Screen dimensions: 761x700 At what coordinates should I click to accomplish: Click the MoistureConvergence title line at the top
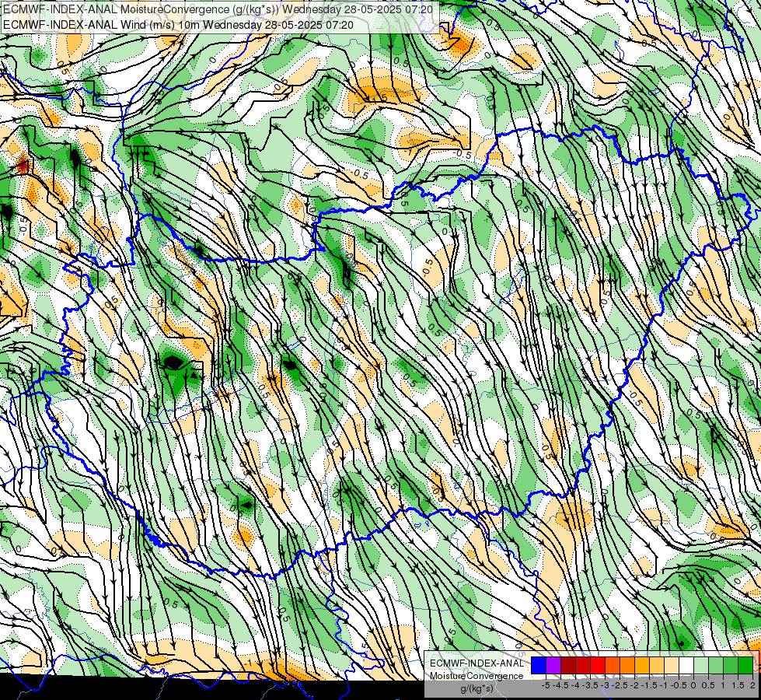pyautogui.click(x=218, y=9)
